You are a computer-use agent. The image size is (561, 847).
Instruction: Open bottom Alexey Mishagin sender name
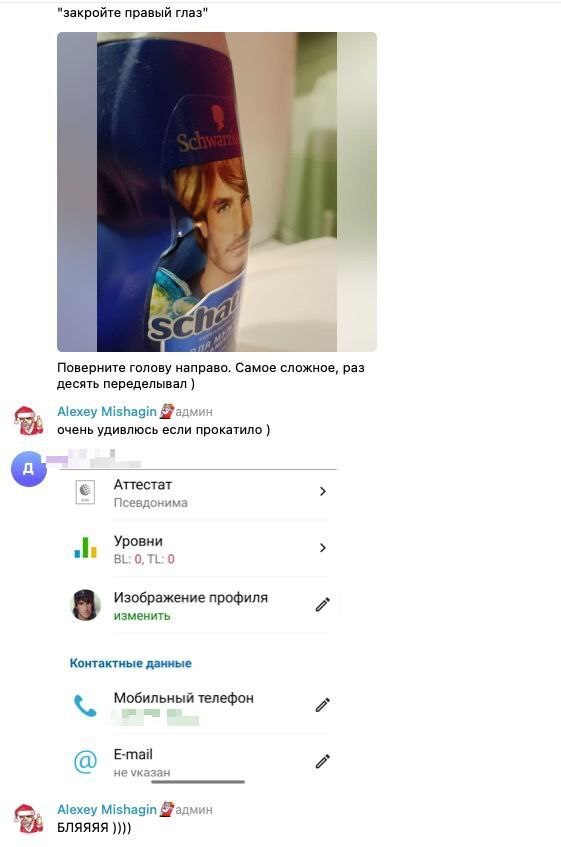pos(107,809)
